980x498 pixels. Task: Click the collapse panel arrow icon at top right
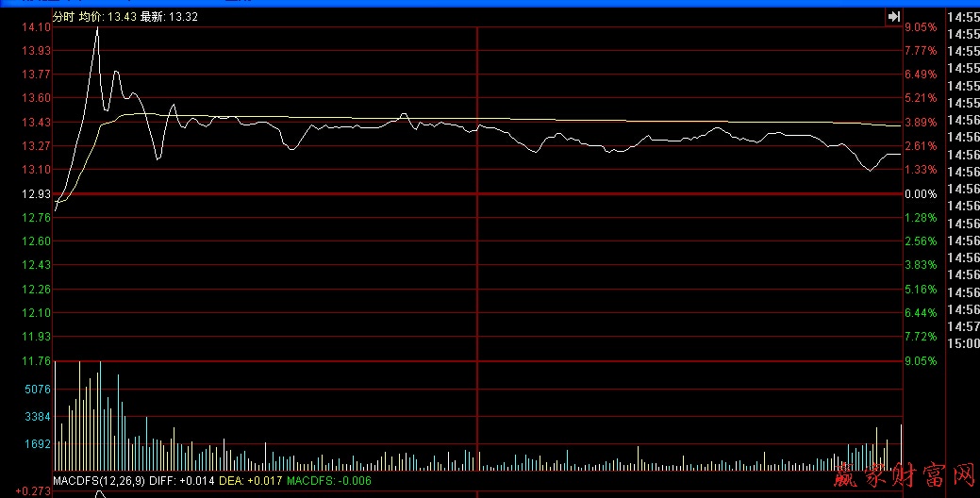tap(892, 16)
